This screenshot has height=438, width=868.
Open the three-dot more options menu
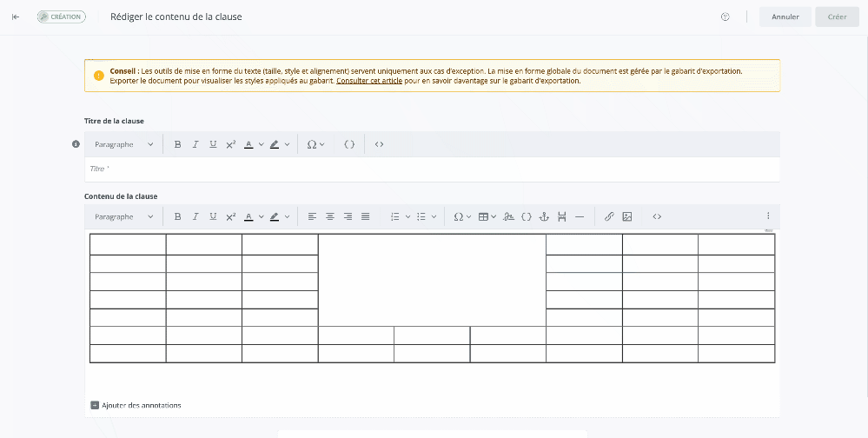pyautogui.click(x=767, y=216)
